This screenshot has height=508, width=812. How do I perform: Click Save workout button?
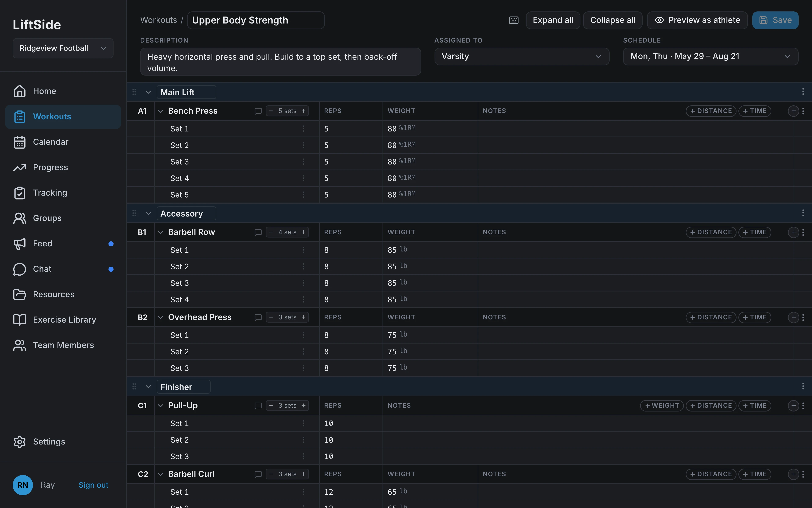(775, 20)
